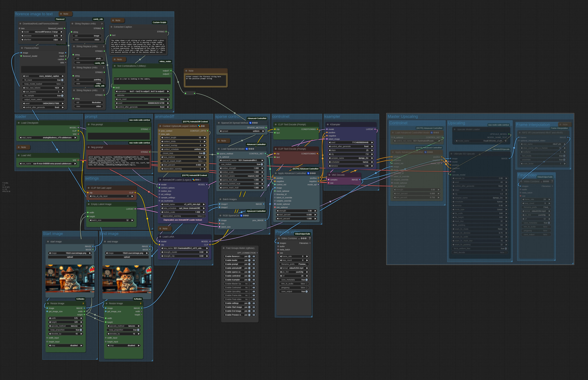Click question mark on first String Replace node
This screenshot has height=380, width=588.
102,24
